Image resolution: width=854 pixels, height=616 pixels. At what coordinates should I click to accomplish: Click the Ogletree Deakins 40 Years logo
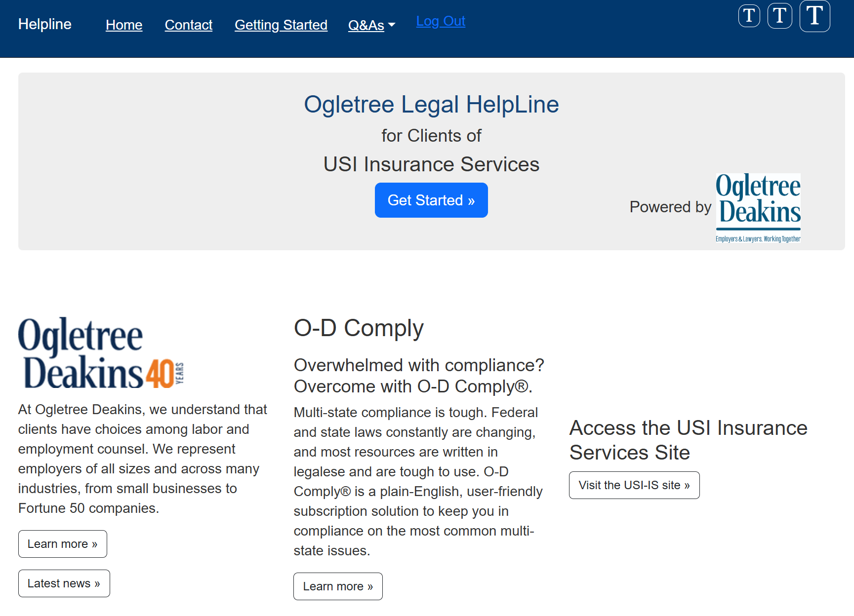101,353
